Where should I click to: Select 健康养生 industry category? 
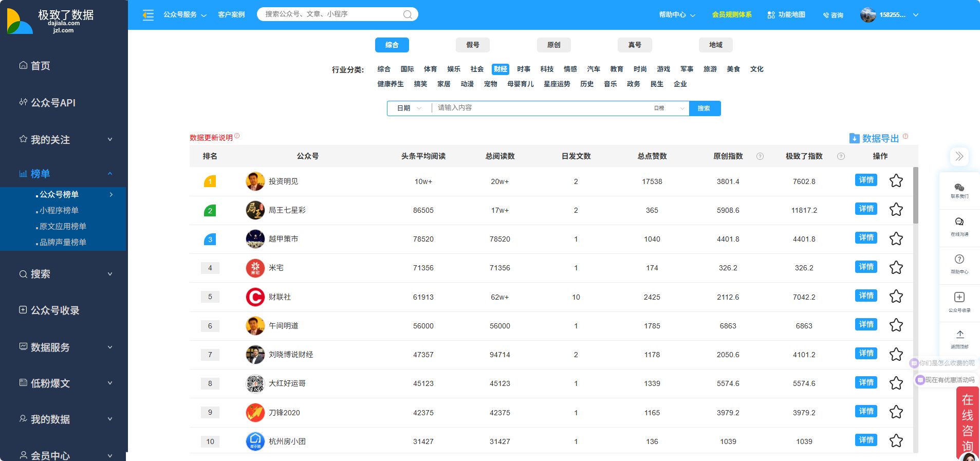391,84
